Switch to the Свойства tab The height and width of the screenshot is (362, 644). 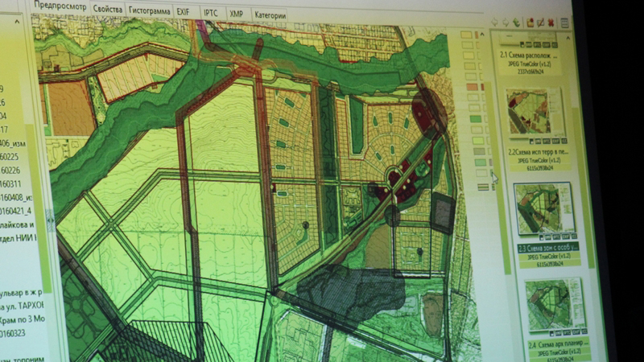[x=107, y=14]
